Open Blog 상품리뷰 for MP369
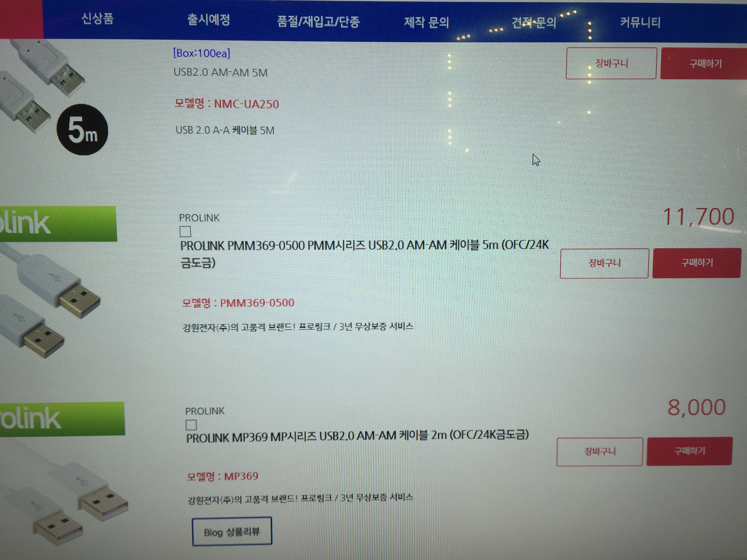This screenshot has width=747, height=560. coord(232,531)
